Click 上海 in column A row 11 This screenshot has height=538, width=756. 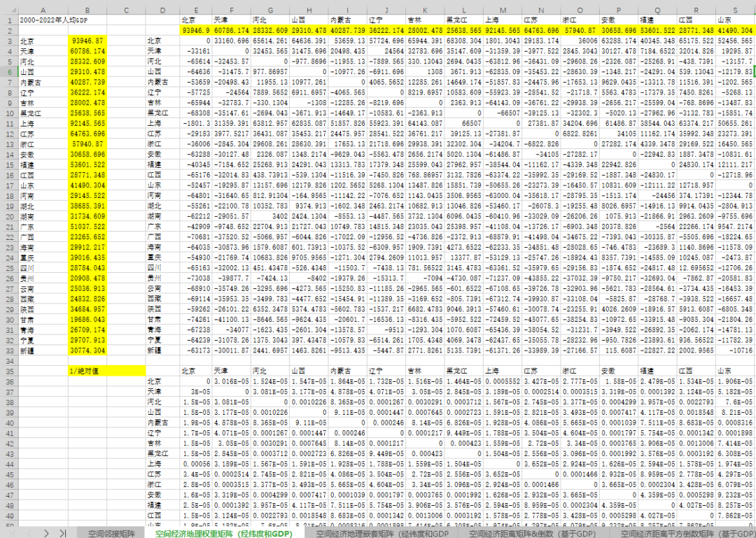click(x=43, y=123)
